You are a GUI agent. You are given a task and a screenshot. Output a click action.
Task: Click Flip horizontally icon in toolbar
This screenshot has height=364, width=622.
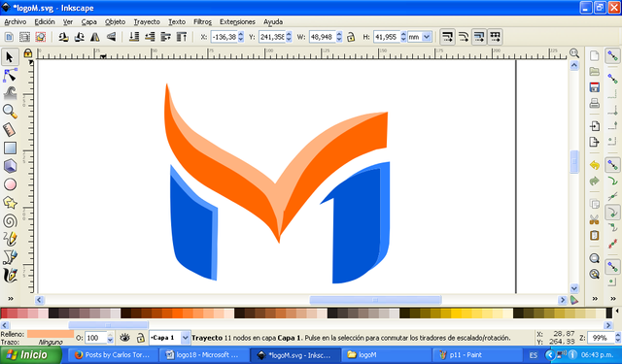click(95, 37)
